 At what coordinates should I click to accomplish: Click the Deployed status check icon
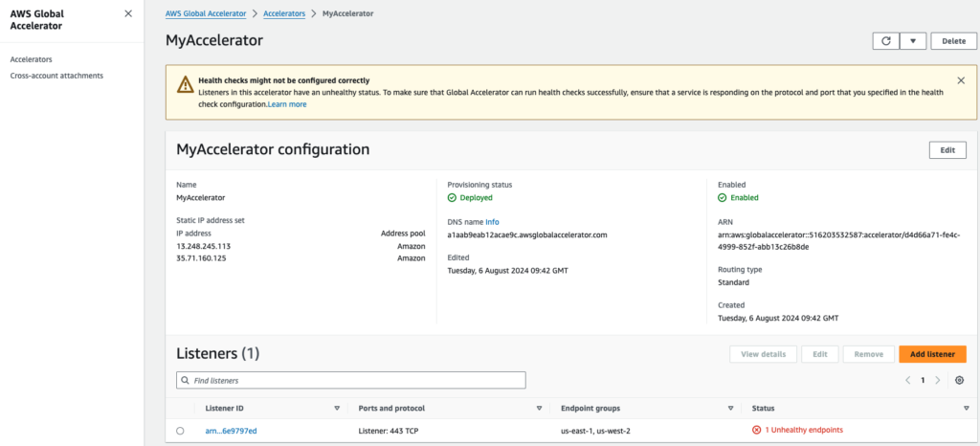[x=452, y=197]
